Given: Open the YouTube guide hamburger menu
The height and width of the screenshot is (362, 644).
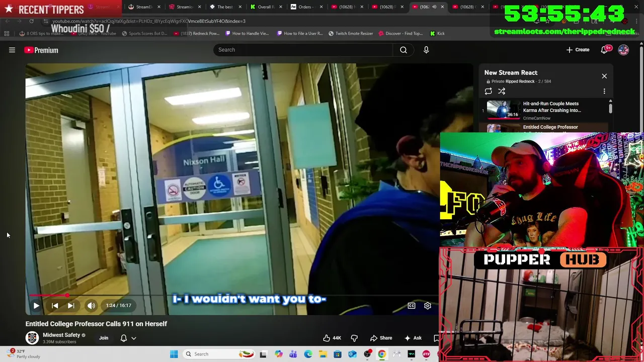Looking at the screenshot, I should point(12,50).
